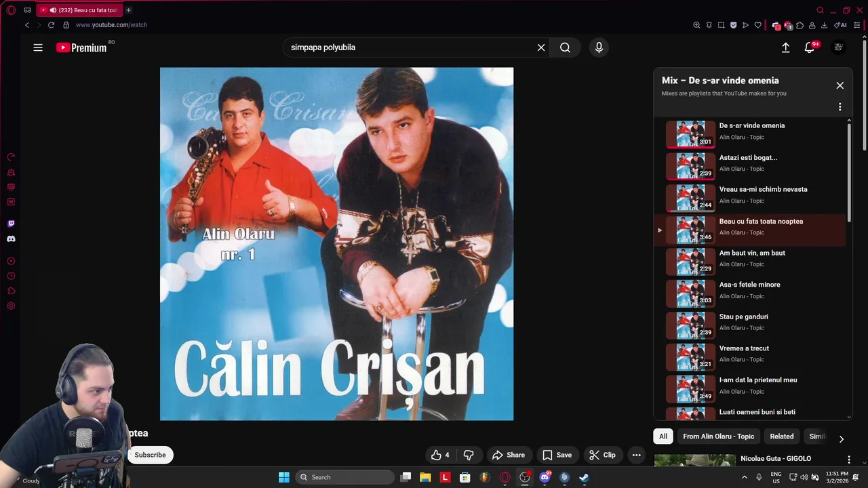
Task: Play 'Vremea a trecut' from mix
Action: click(x=751, y=357)
